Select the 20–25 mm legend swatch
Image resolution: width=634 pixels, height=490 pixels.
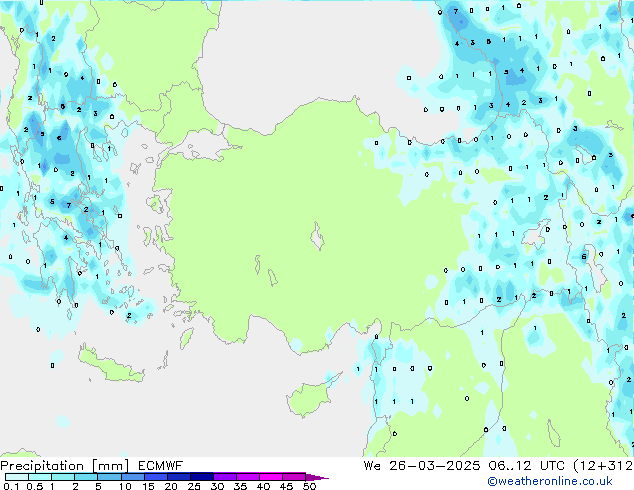coord(178,477)
